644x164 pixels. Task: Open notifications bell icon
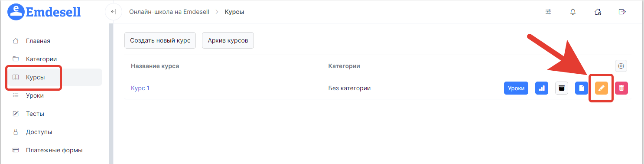[x=573, y=12]
